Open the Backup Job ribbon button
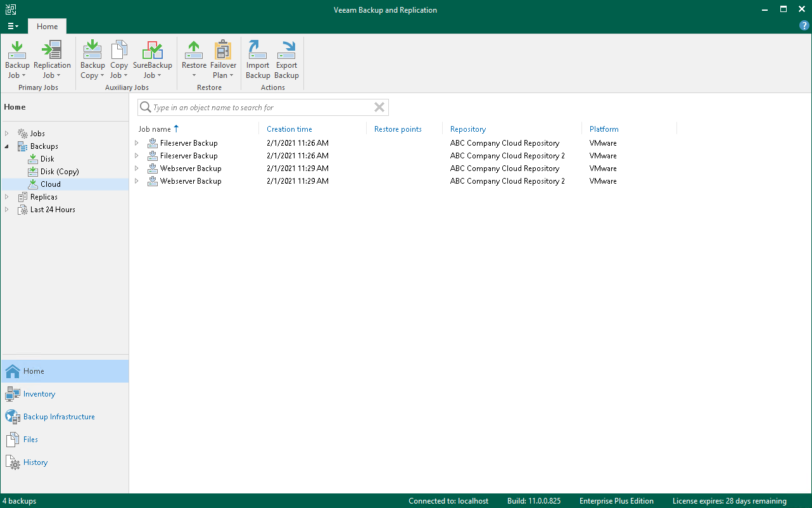The width and height of the screenshot is (812, 508). click(17, 60)
